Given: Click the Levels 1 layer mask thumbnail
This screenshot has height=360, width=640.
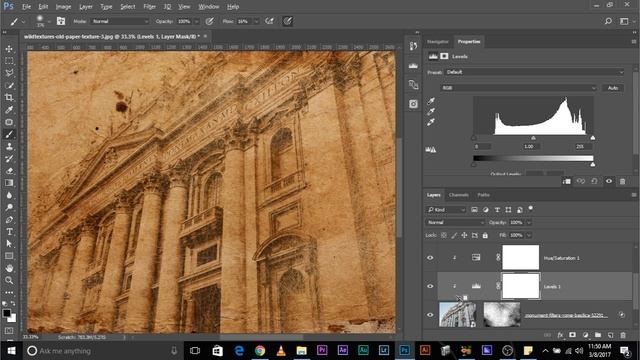Looking at the screenshot, I should pyautogui.click(x=521, y=286).
